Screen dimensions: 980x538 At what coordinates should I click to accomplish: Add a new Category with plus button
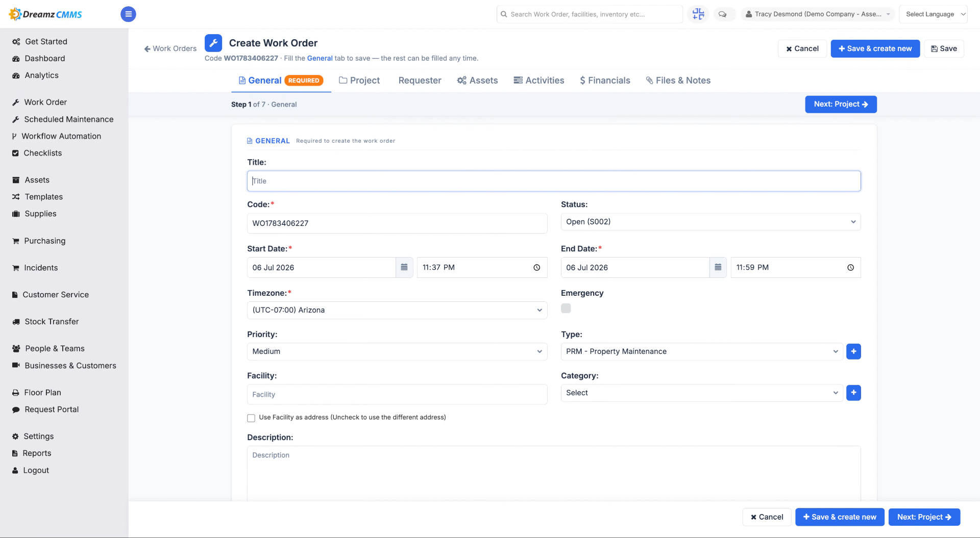pos(853,393)
